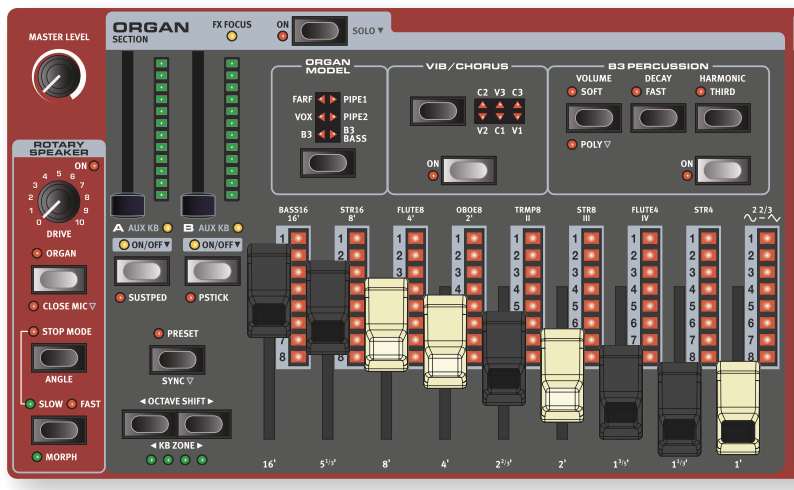
Task: Click the MORPH indicator LED
Action: [x=36, y=457]
